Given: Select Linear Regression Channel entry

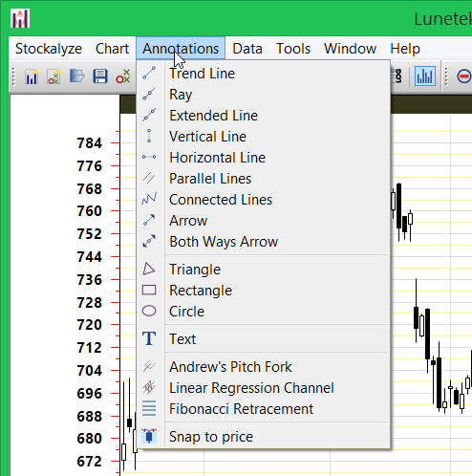Looking at the screenshot, I should tap(263, 388).
